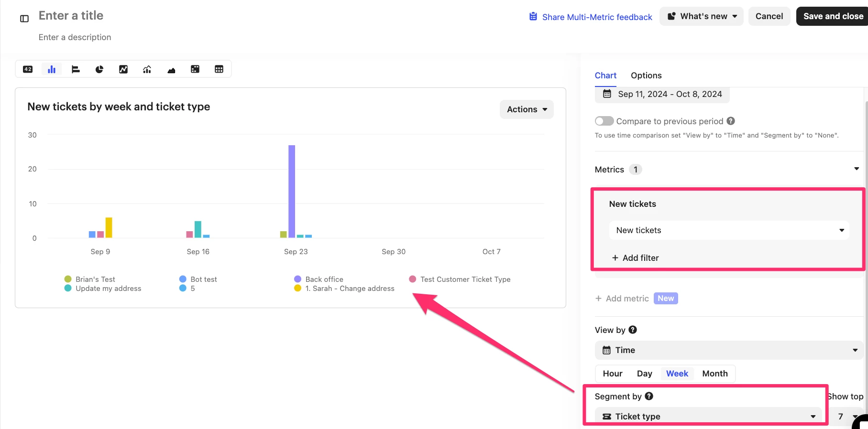Open Share Multi-Metric feedback link
The height and width of the screenshot is (429, 868).
591,17
